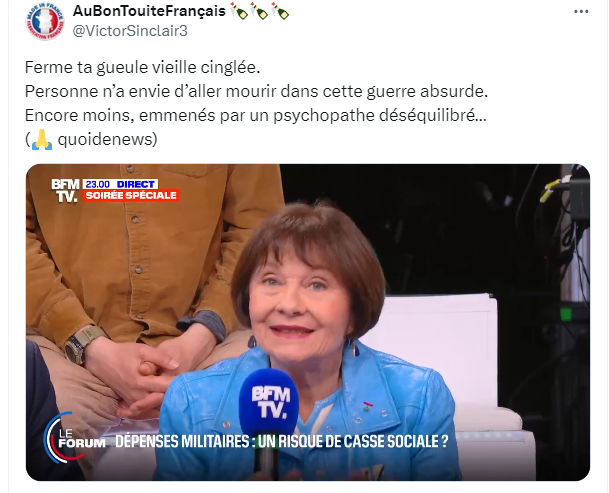The width and height of the screenshot is (609, 493).
Task: Open the @VictorSinclair3 handle link
Action: pyautogui.click(x=130, y=31)
